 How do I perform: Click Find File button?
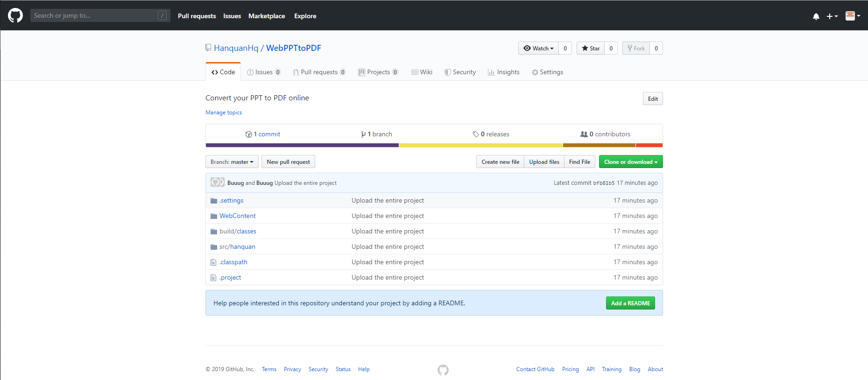[579, 162]
